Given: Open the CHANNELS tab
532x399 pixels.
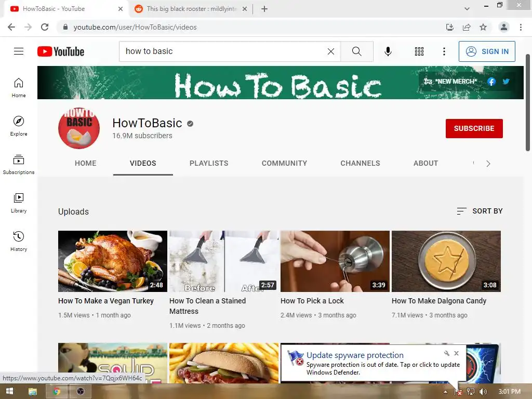Looking at the screenshot, I should (361, 163).
